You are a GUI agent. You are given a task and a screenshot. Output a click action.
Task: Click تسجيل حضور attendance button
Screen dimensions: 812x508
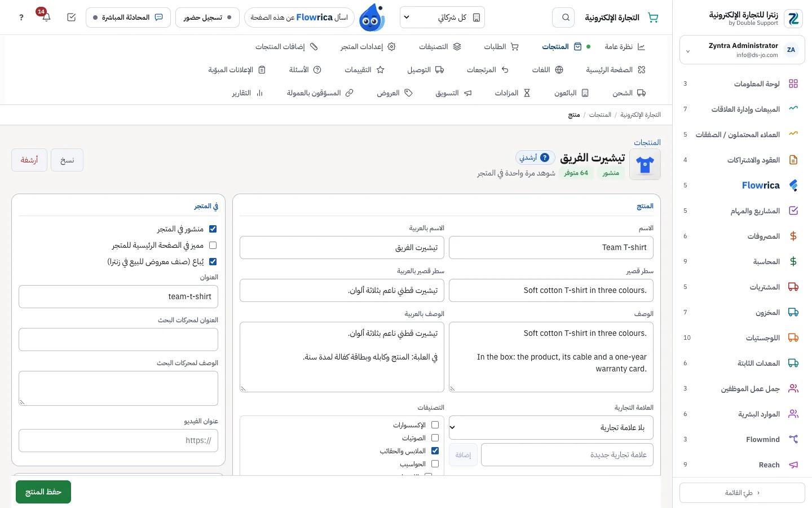[x=208, y=17]
